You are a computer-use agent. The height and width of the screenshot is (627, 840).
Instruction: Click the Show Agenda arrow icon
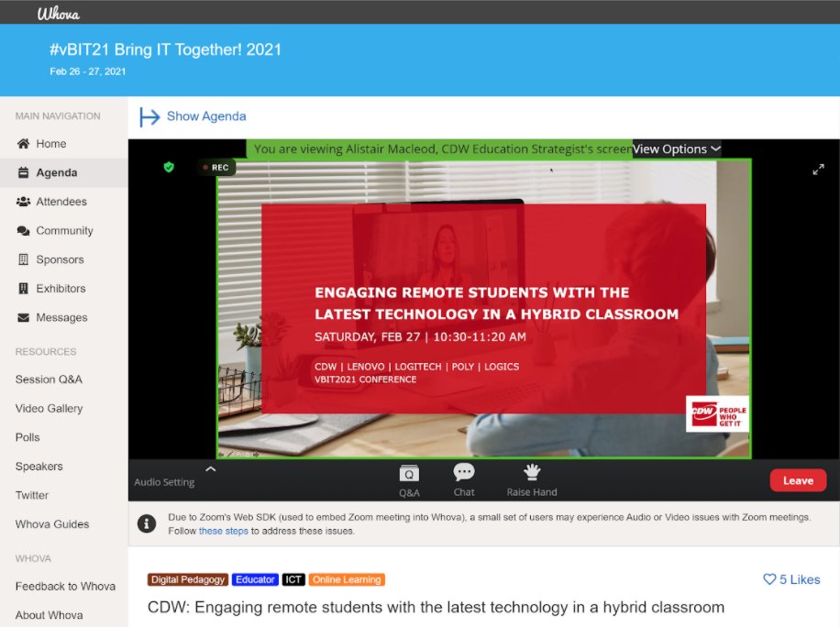pos(149,116)
